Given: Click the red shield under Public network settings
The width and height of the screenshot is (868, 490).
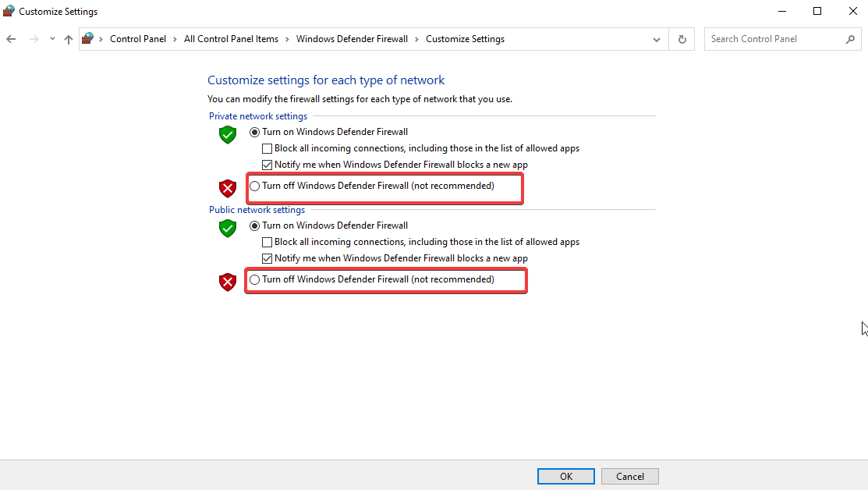Looking at the screenshot, I should point(227,282).
